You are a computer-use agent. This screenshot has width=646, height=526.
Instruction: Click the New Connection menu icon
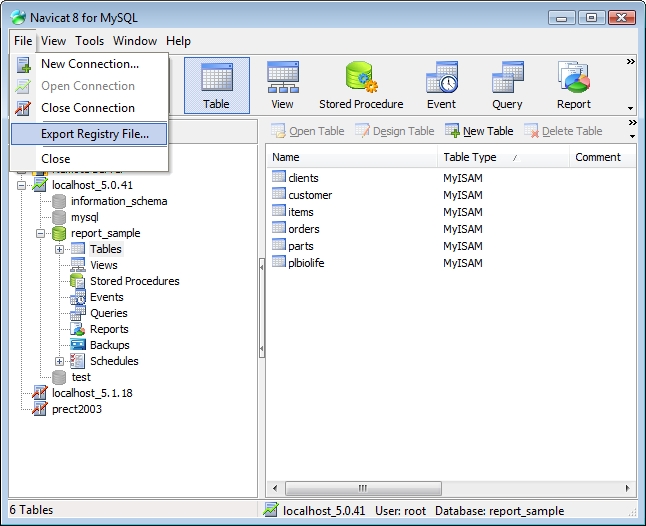[23, 64]
